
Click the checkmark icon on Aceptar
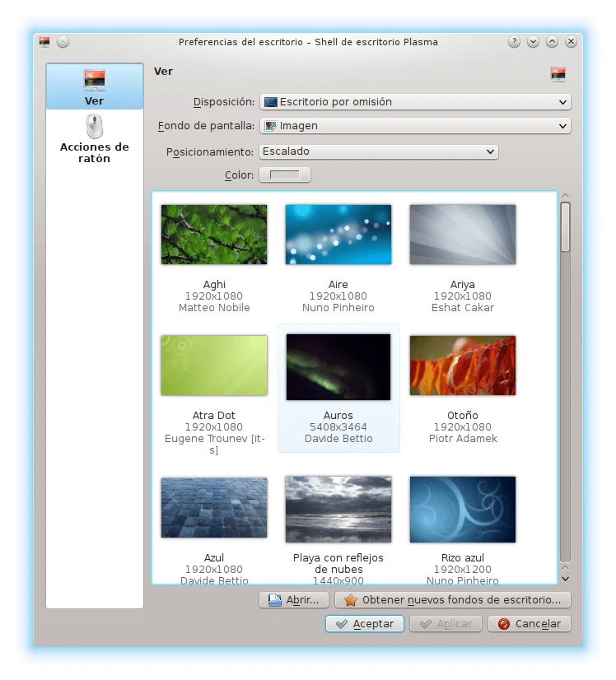342,624
